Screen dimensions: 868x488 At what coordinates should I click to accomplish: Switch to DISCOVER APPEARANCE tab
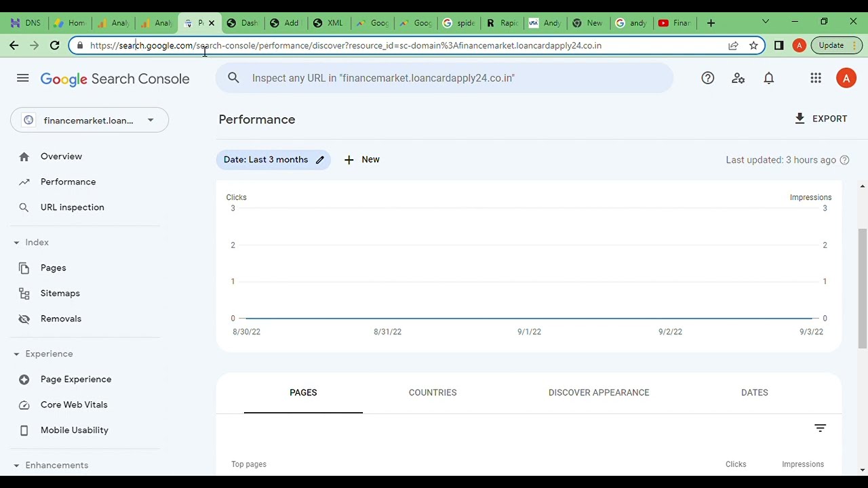[x=599, y=392]
